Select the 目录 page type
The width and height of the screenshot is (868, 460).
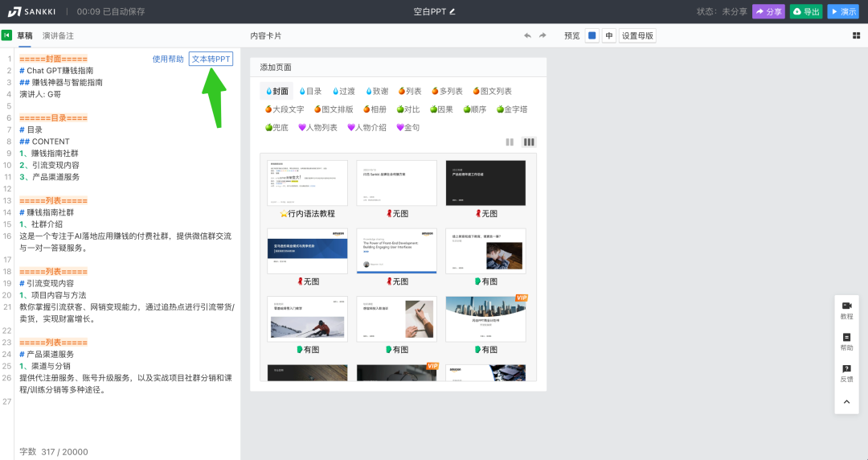coord(310,91)
